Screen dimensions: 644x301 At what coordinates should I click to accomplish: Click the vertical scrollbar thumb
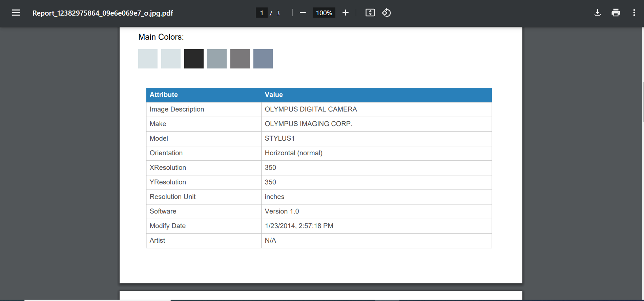[643, 102]
